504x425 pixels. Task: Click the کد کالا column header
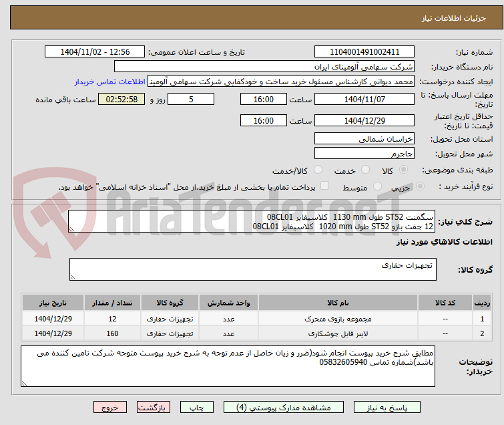pyautogui.click(x=445, y=303)
